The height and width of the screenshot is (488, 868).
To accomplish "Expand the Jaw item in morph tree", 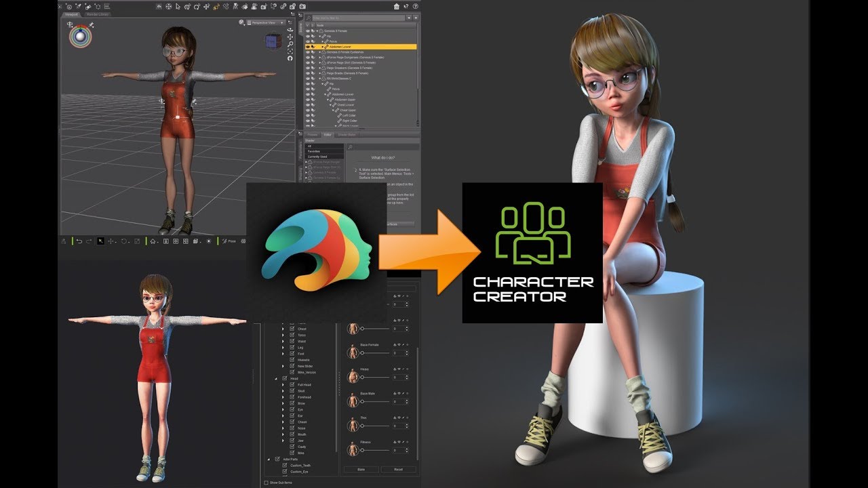I will point(283,441).
